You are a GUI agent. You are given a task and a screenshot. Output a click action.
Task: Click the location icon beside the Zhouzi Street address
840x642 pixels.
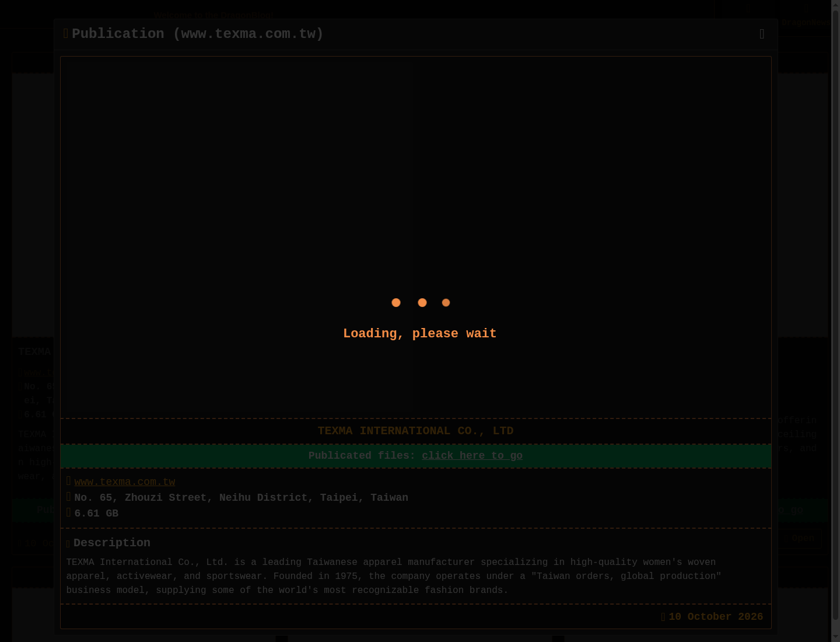[69, 497]
